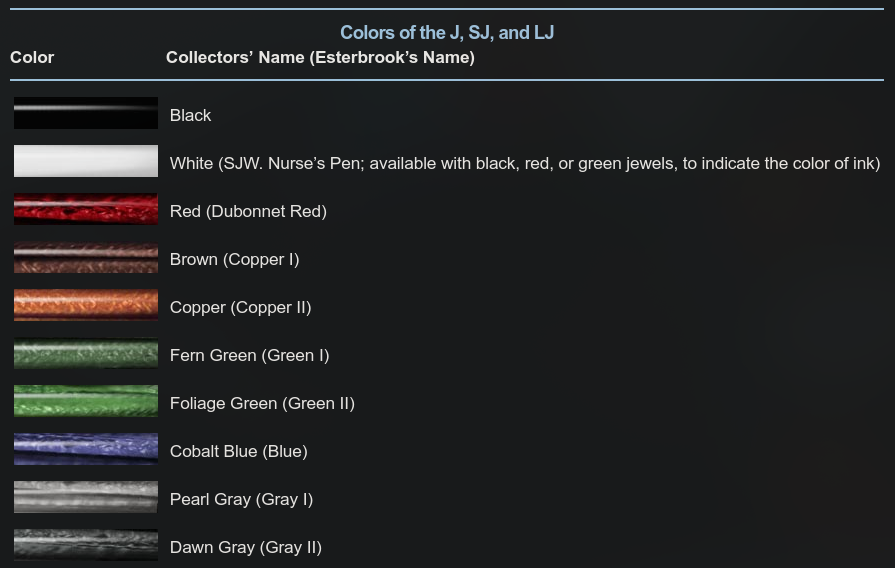Click the Brown Copper I swatch

click(86, 257)
